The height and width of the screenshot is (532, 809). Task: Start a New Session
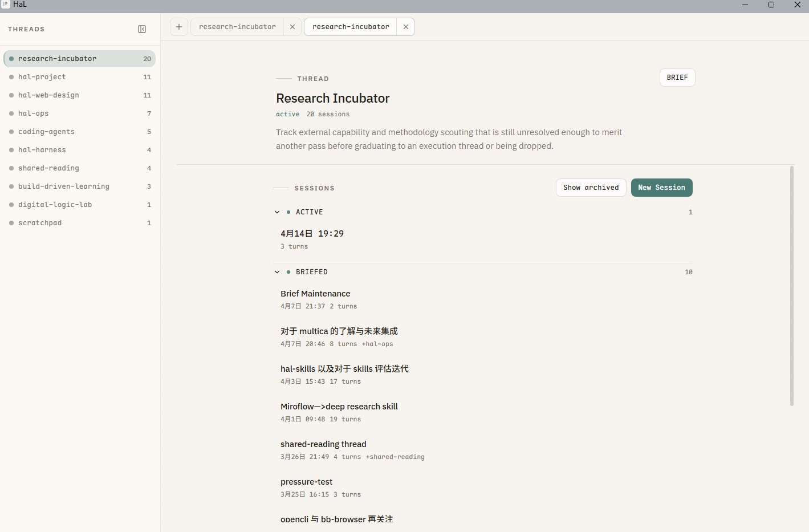tap(661, 188)
